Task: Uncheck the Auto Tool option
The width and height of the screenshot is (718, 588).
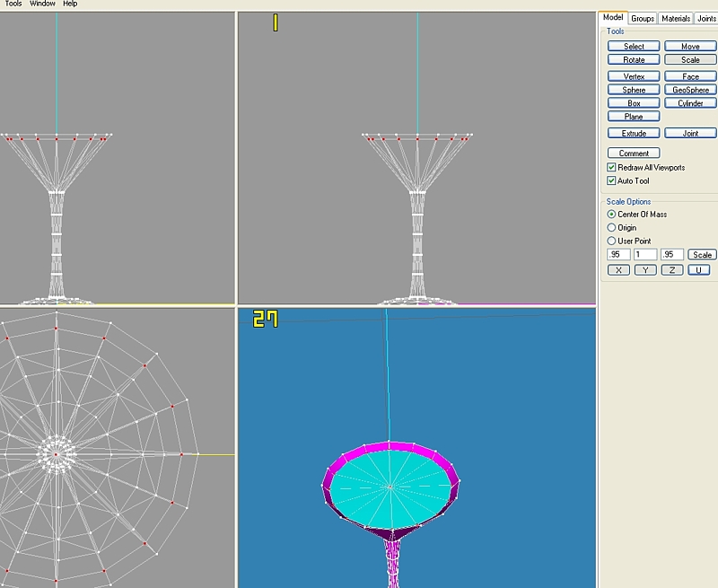Action: [x=611, y=181]
